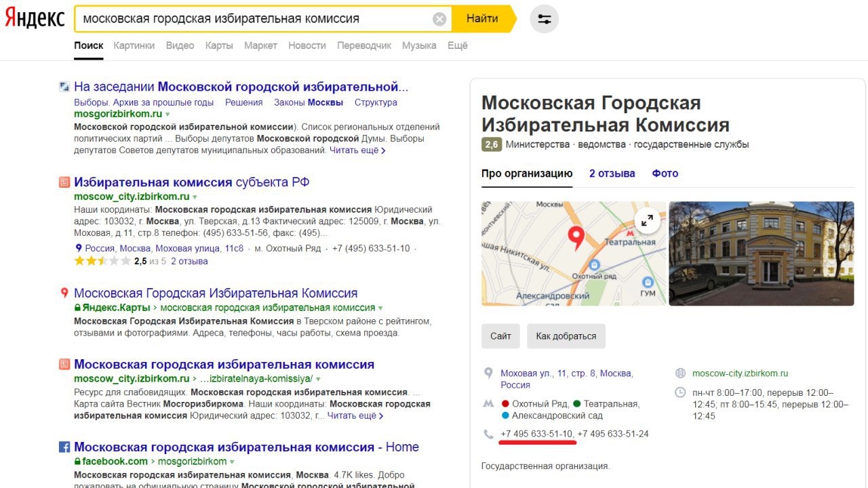Switch to the Видео tab
Screen dimensions: 868x488
pyautogui.click(x=180, y=45)
